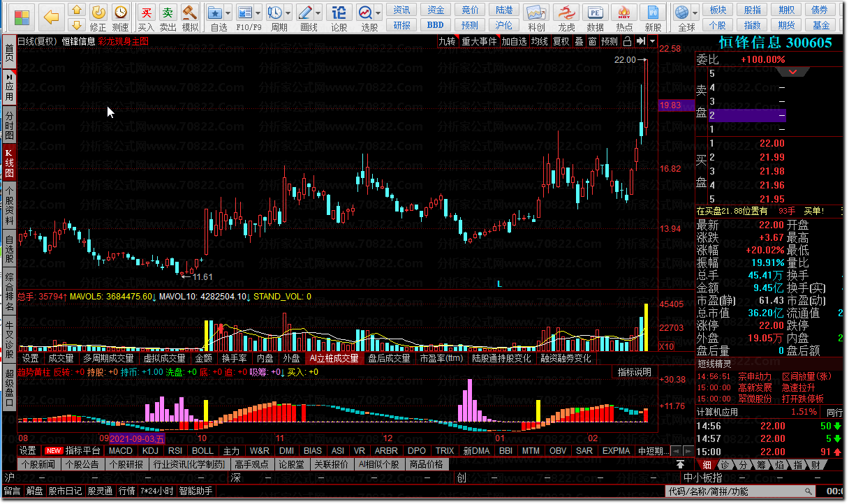849x504 pixels.
Task: Add stock via 加自选 button
Action: coord(515,41)
